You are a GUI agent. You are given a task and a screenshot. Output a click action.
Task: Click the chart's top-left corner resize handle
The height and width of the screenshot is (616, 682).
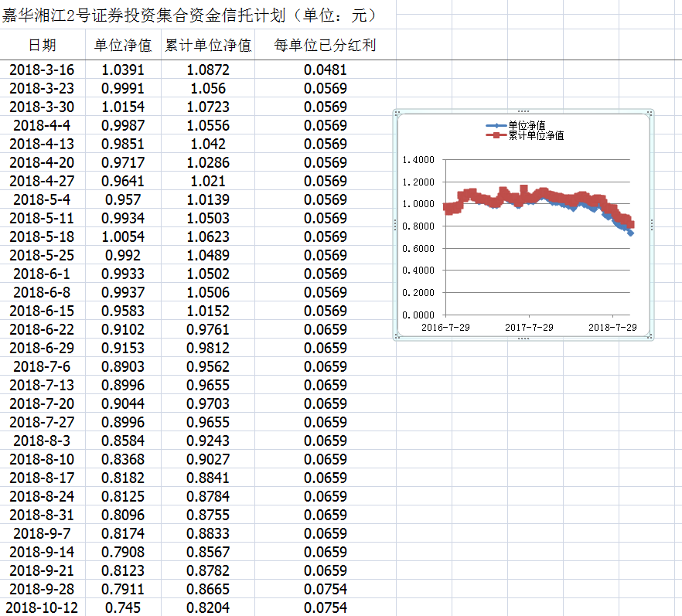(396, 113)
